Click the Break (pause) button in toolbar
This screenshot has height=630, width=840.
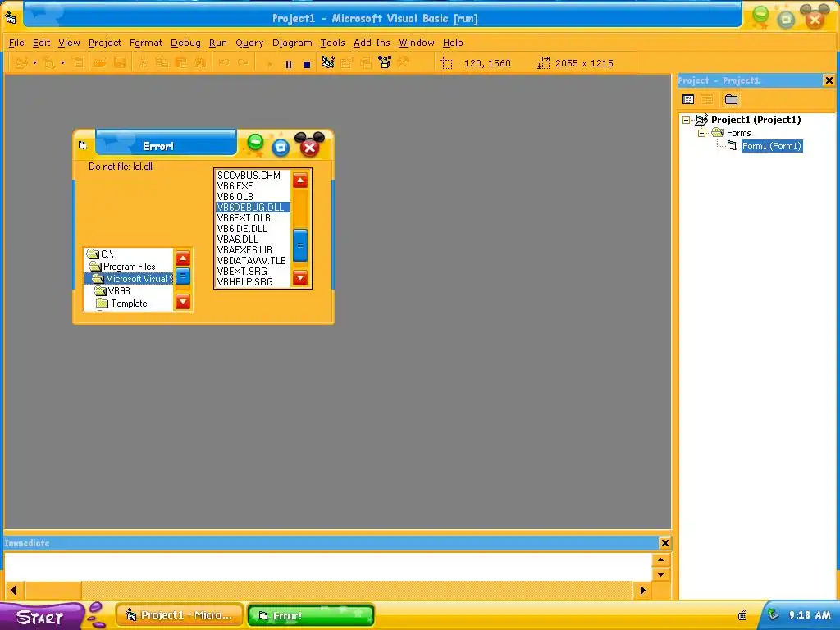click(x=288, y=64)
